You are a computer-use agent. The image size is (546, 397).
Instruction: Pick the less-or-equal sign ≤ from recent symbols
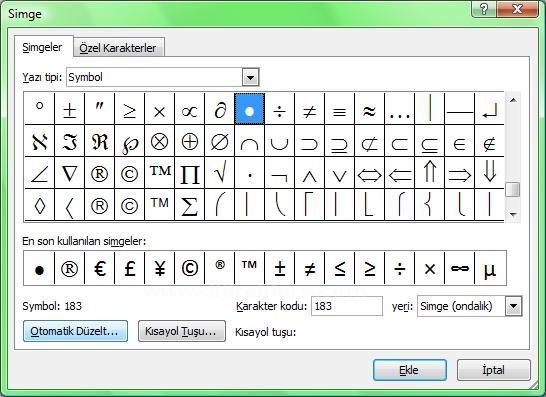(x=339, y=268)
